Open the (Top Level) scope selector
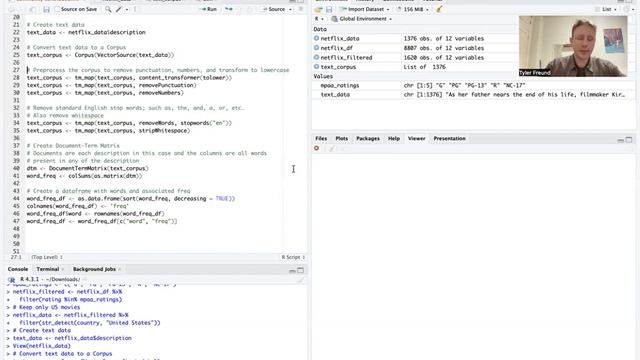 (x=47, y=257)
